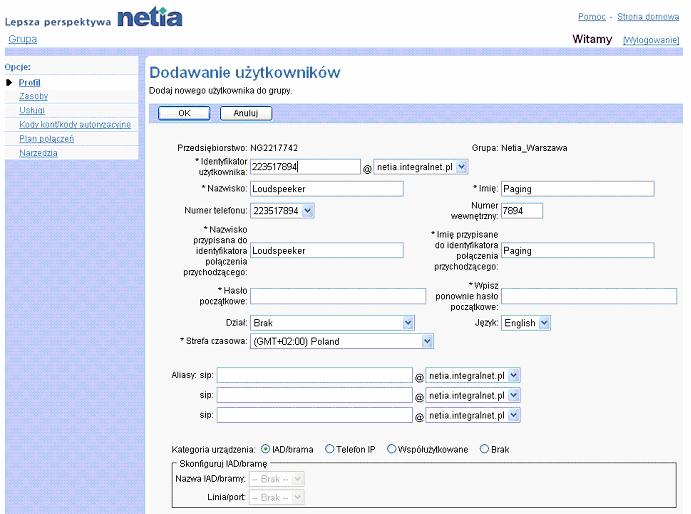
Task: Click incoming call ID first name field
Action: pyautogui.click(x=578, y=250)
